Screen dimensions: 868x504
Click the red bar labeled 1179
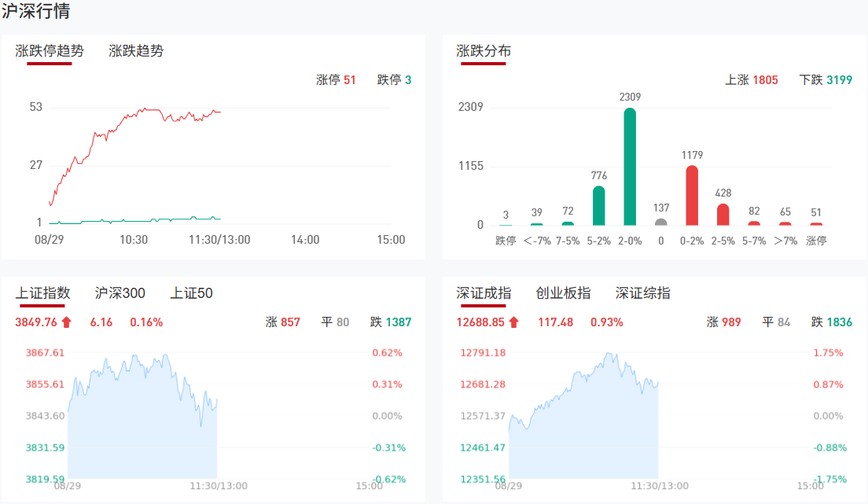tap(692, 195)
